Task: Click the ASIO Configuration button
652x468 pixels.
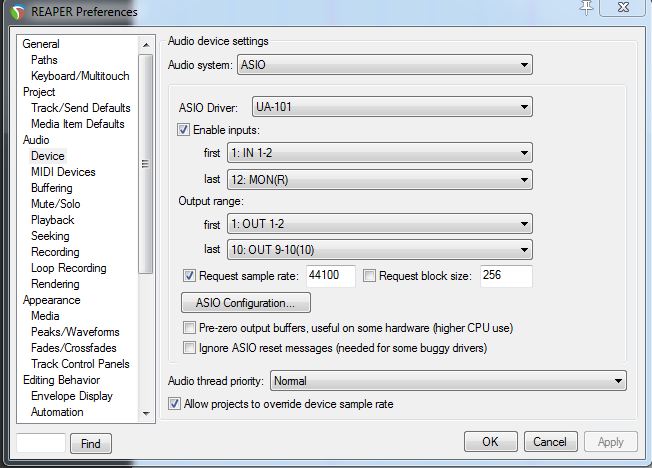Action: tap(246, 302)
